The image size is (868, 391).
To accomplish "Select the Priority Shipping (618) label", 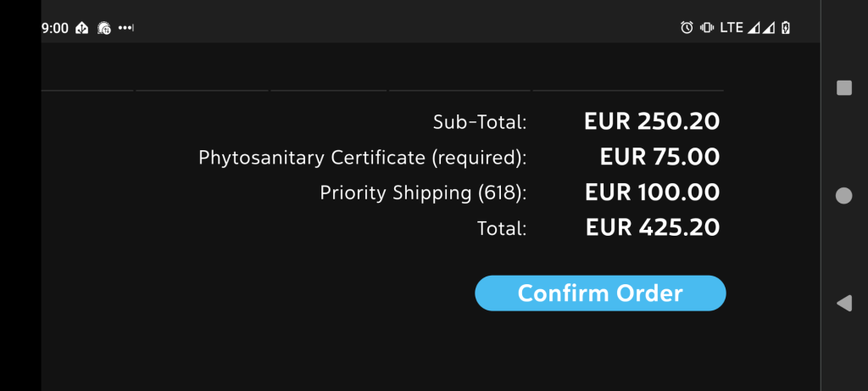I will pyautogui.click(x=424, y=193).
